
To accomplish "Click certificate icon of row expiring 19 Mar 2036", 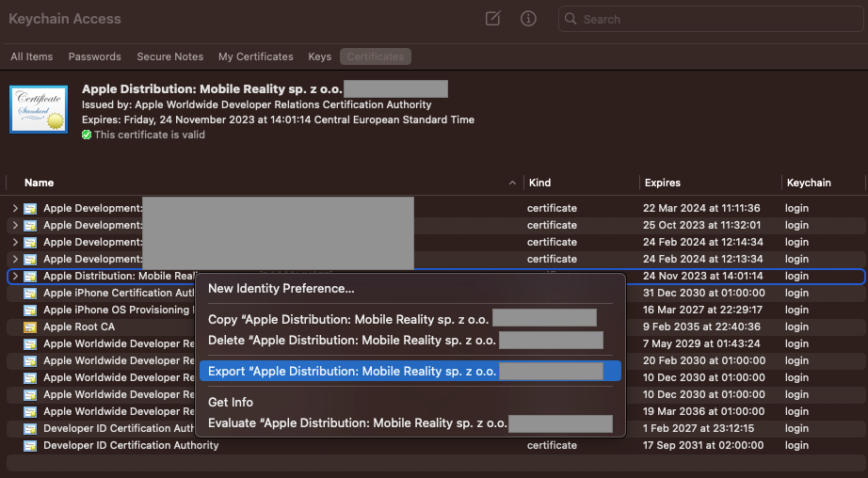I will 30,412.
